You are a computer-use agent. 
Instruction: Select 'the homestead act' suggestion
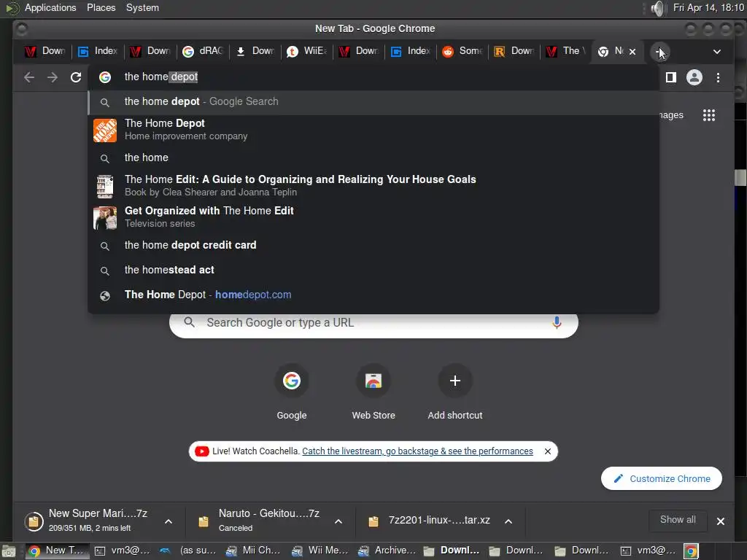coord(373,270)
